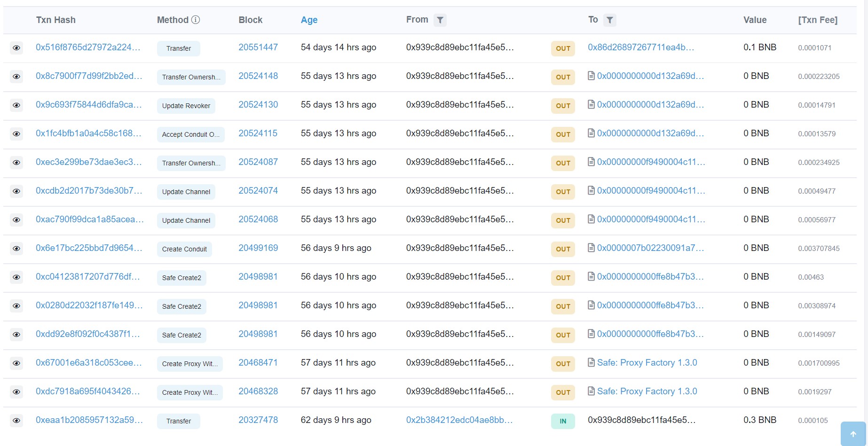
Task: Select the Update Revoker method tag
Action: 186,106
